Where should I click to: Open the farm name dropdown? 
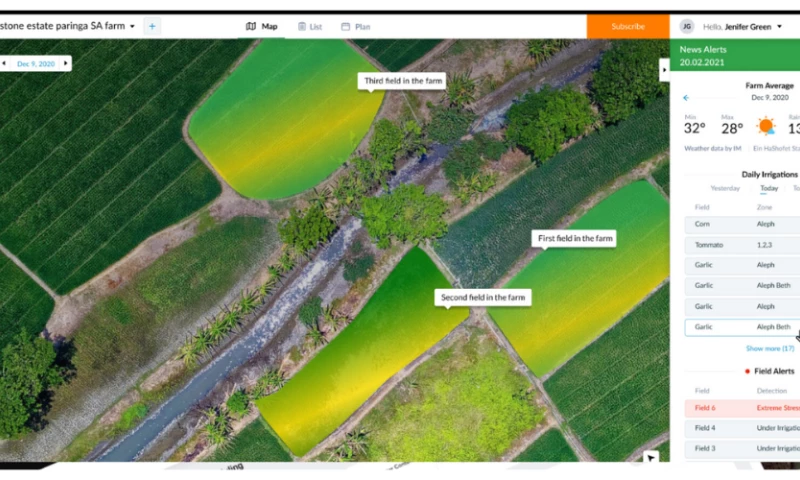tap(132, 26)
